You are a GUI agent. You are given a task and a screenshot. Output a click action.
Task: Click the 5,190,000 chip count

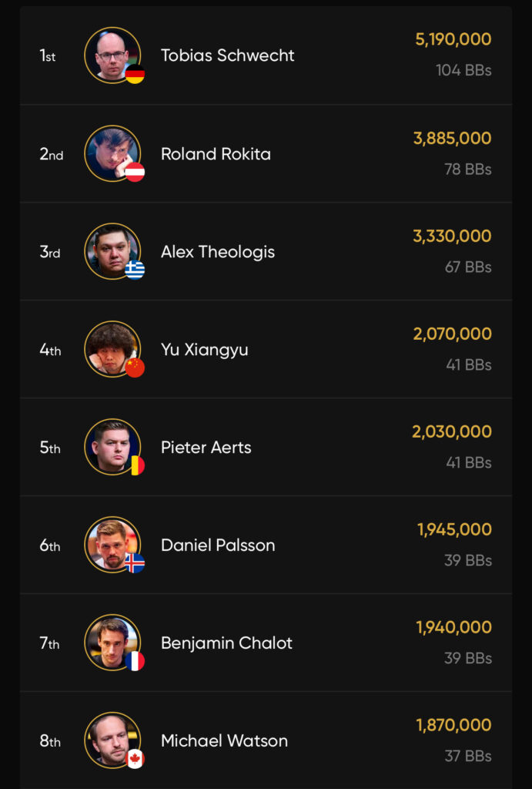453,40
